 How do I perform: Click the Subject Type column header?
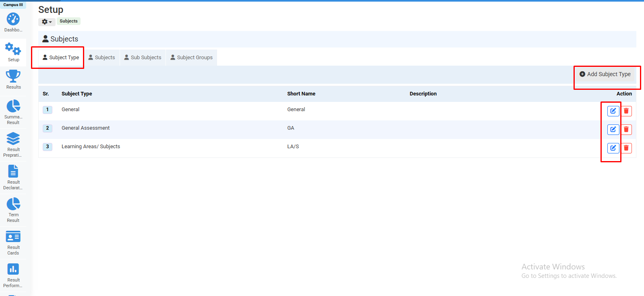(77, 94)
